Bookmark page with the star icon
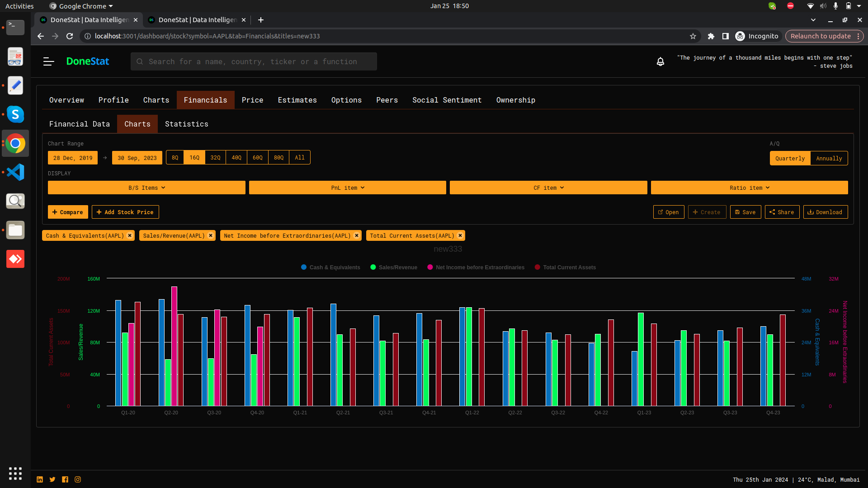Viewport: 868px width, 488px height. (x=693, y=36)
